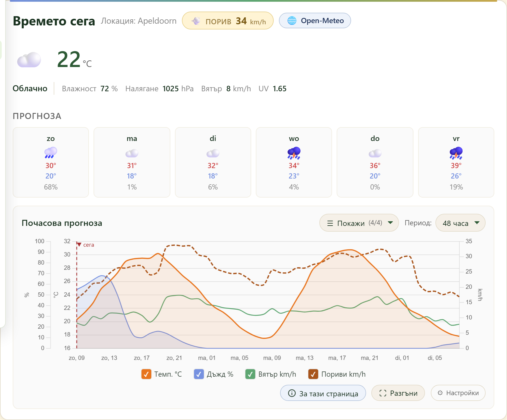The height and width of the screenshot is (420, 507).
Task: Click the 68% rain chance on the zo card
Action: 51,187
